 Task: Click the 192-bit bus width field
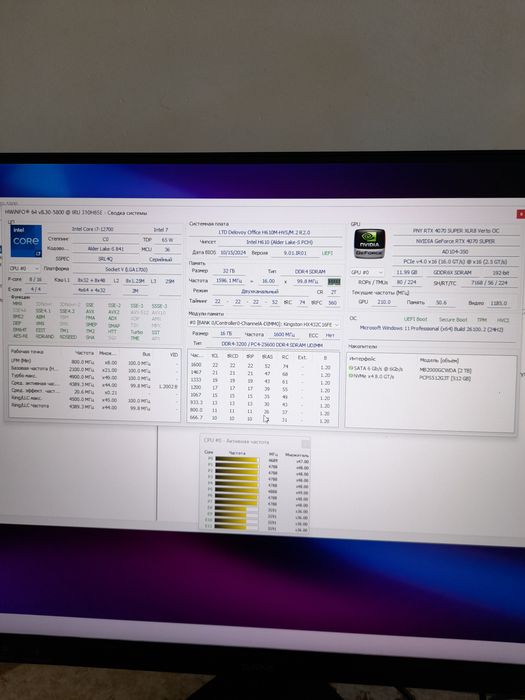pos(500,273)
